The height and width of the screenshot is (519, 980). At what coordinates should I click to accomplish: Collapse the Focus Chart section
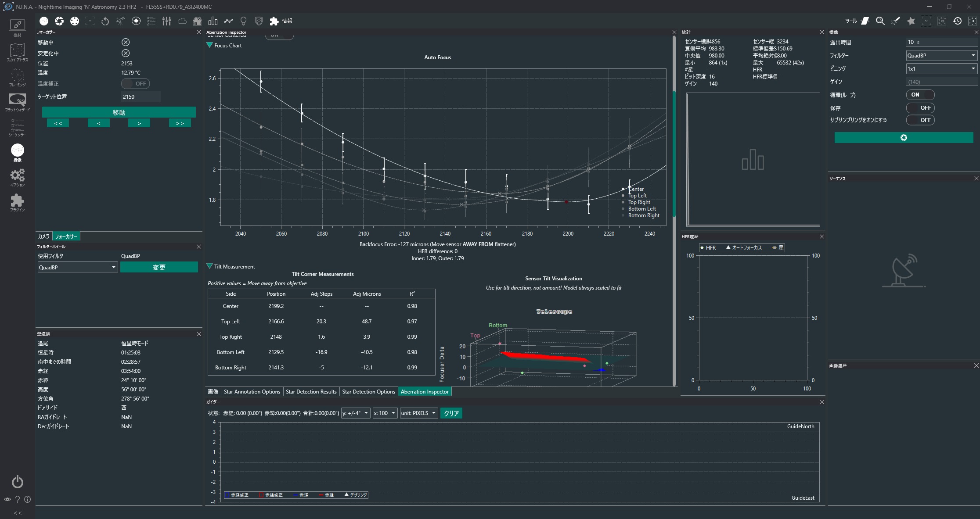pos(210,46)
